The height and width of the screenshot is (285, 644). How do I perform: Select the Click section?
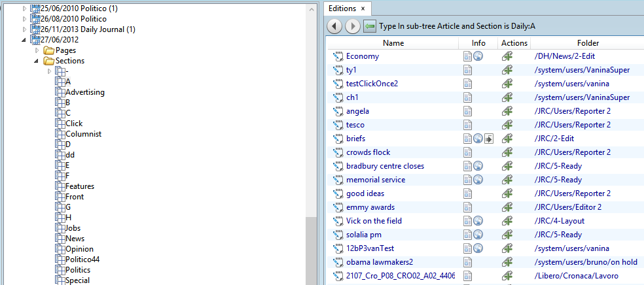(74, 124)
